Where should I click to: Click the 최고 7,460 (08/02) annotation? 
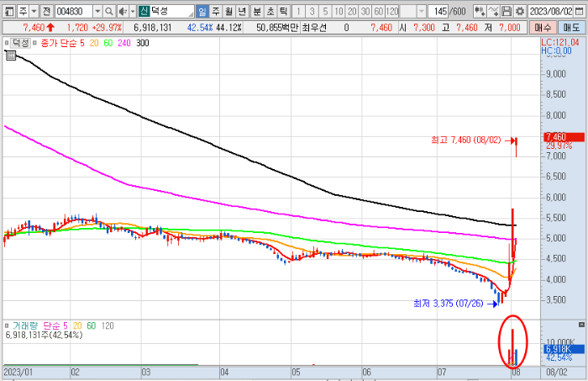466,140
